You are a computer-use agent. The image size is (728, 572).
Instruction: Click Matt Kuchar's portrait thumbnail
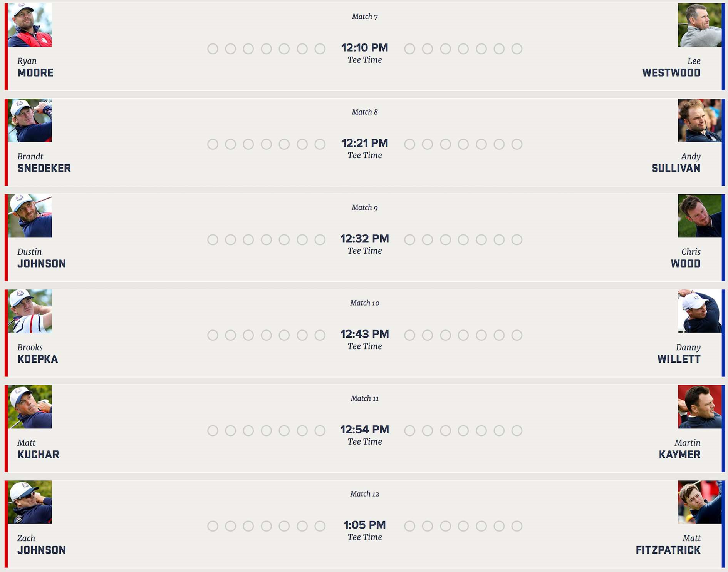[30, 407]
